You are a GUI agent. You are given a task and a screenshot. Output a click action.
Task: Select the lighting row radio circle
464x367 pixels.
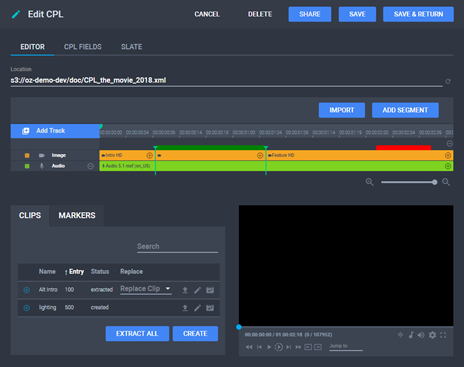tap(27, 308)
